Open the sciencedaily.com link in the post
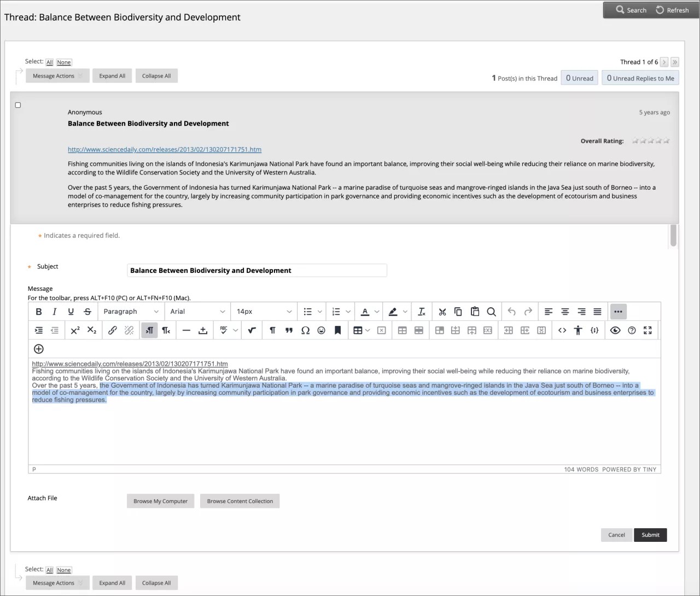This screenshot has height=596, width=700. 165,149
